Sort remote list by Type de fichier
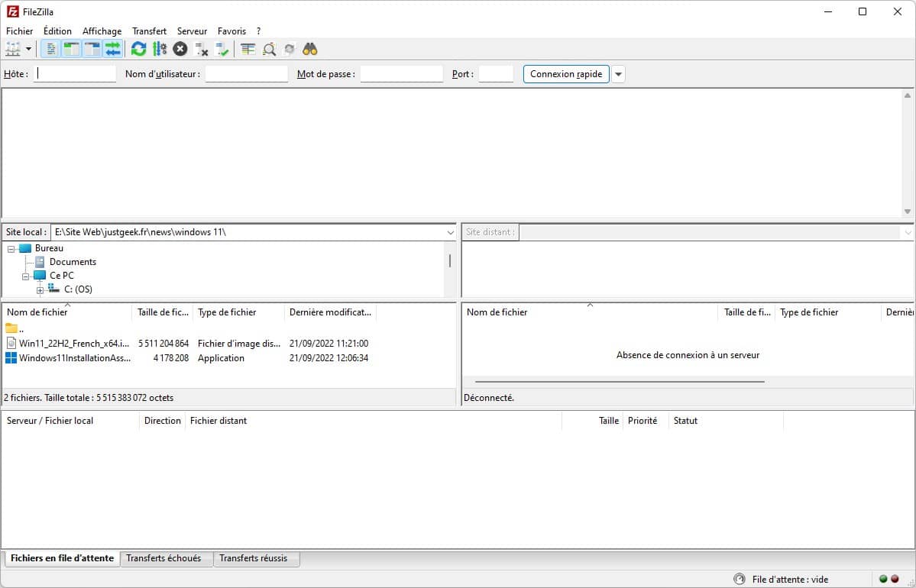Screen dimensions: 916x588 [x=828, y=312]
